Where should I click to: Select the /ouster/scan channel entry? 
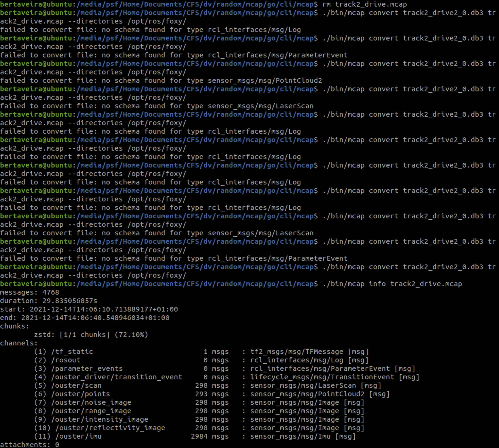76,385
